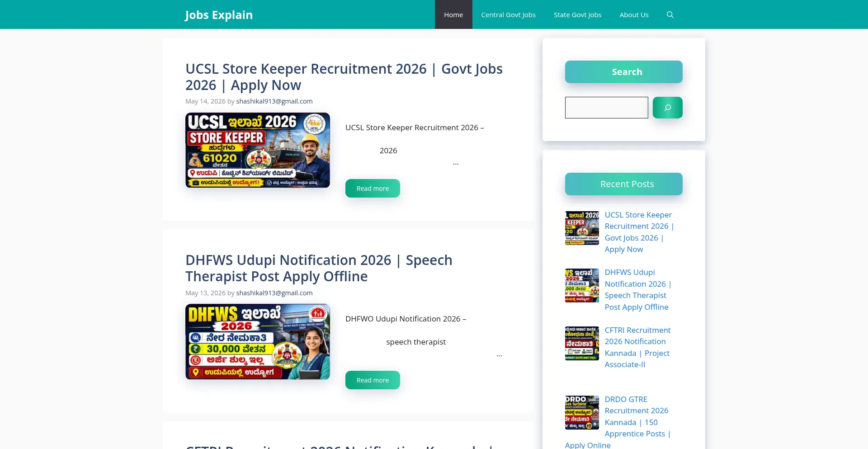The image size is (868, 449).
Task: Click the DHFWS thumbnail in Recent Posts
Action: click(x=582, y=285)
